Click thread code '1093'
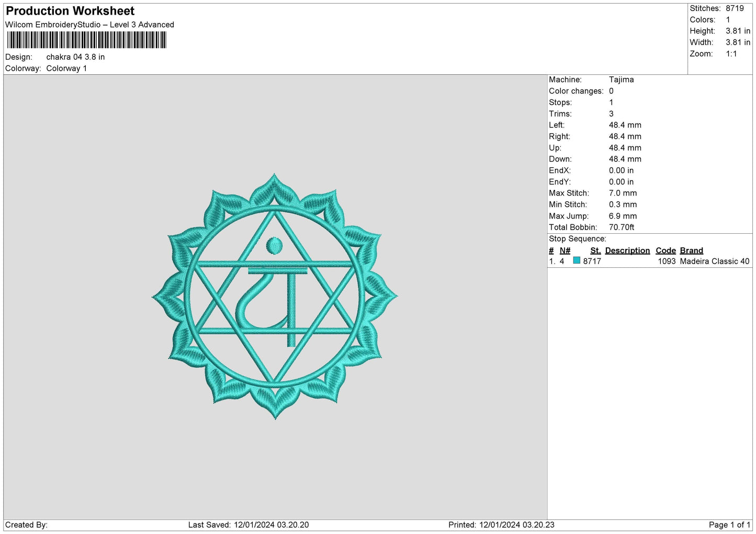This screenshot has height=534, width=756. (667, 262)
